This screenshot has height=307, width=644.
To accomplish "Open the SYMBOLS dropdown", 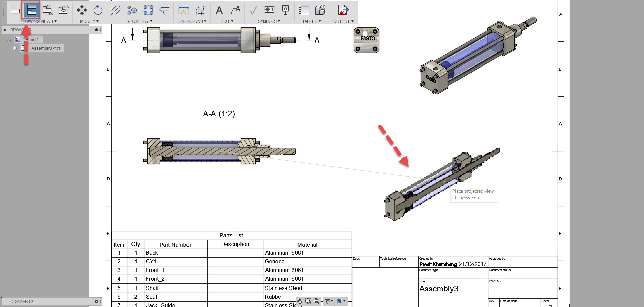I will (268, 21).
